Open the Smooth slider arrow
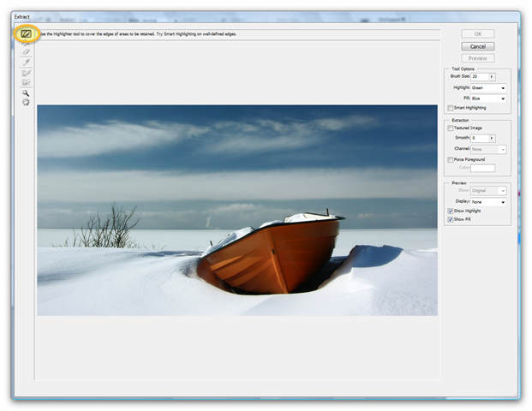532x411 pixels. point(492,138)
